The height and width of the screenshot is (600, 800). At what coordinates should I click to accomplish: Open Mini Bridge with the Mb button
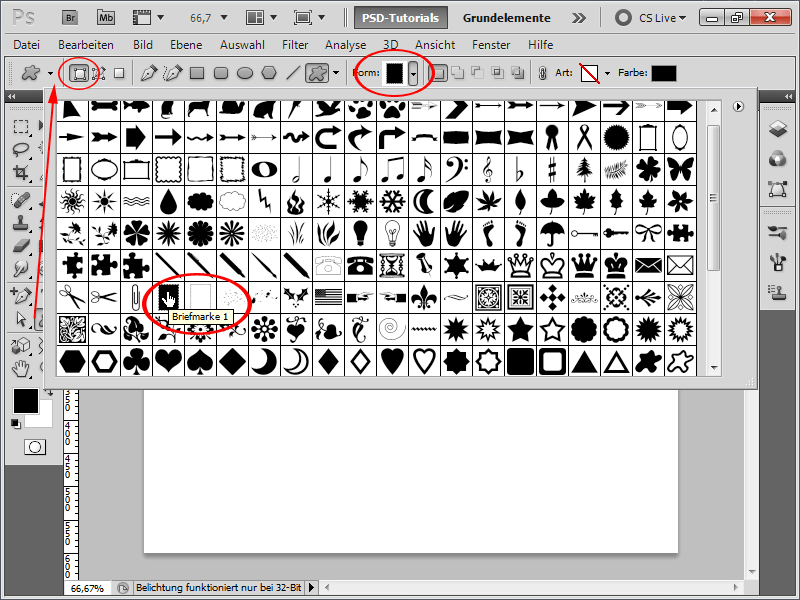coord(106,18)
